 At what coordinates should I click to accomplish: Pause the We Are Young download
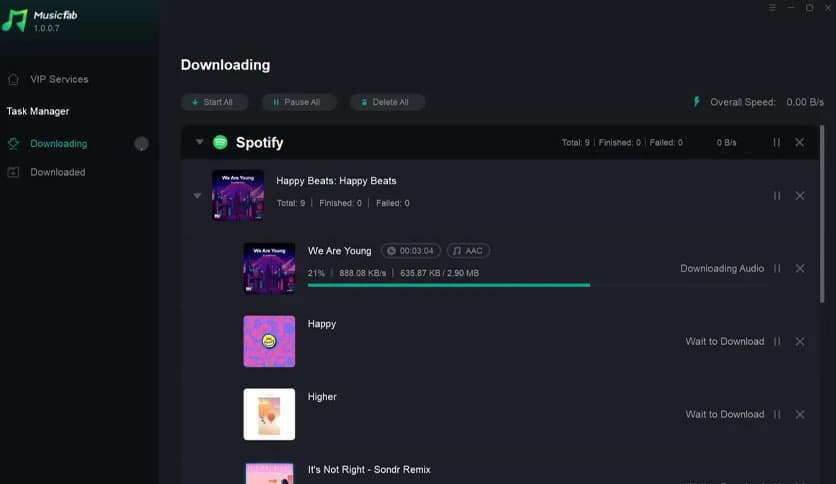(x=777, y=269)
